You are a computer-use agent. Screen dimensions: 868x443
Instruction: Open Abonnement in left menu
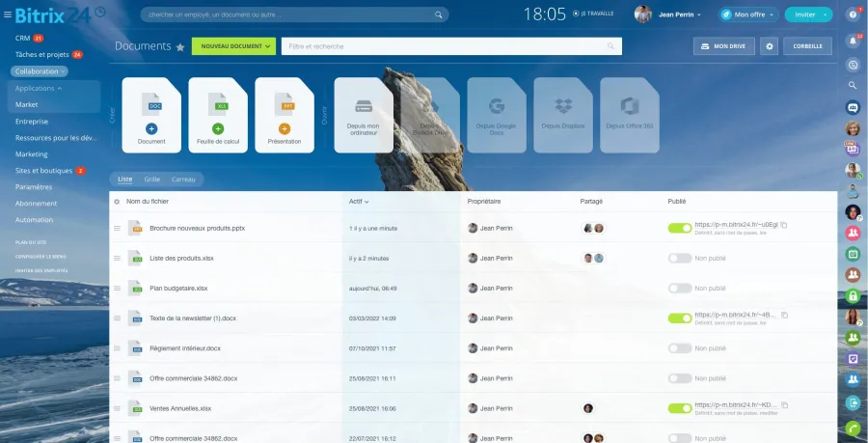coord(36,204)
